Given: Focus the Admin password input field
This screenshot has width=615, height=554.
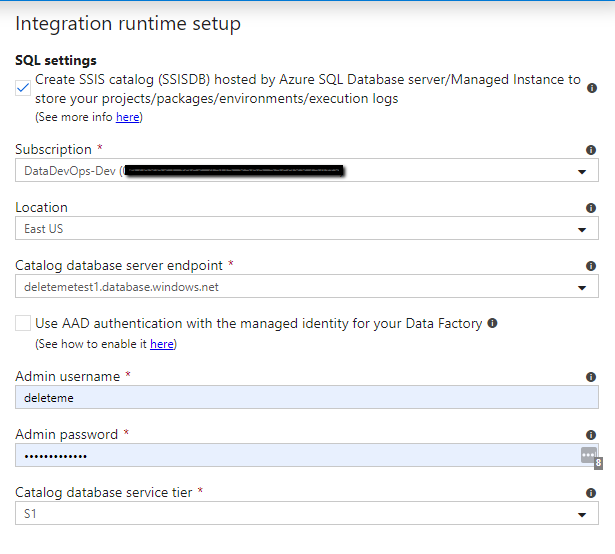Looking at the screenshot, I should pyautogui.click(x=290, y=455).
